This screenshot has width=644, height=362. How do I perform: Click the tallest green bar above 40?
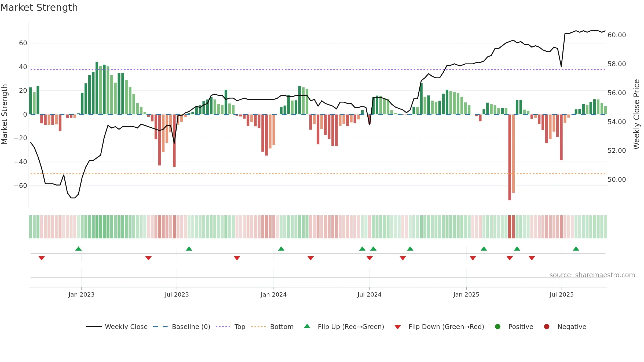(97, 88)
